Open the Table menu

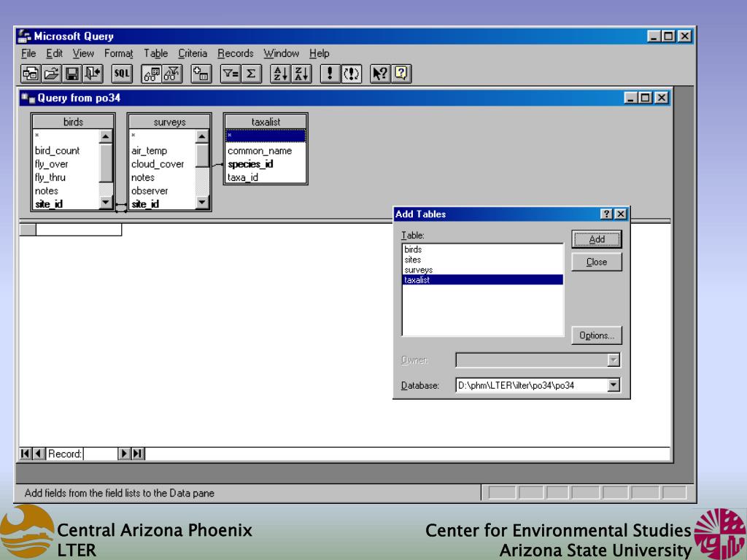point(156,53)
